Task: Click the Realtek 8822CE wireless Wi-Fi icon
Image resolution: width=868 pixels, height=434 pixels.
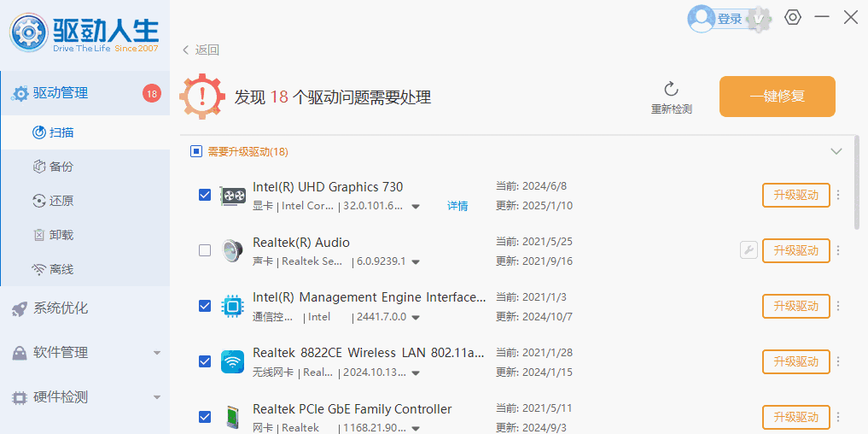Action: click(232, 361)
